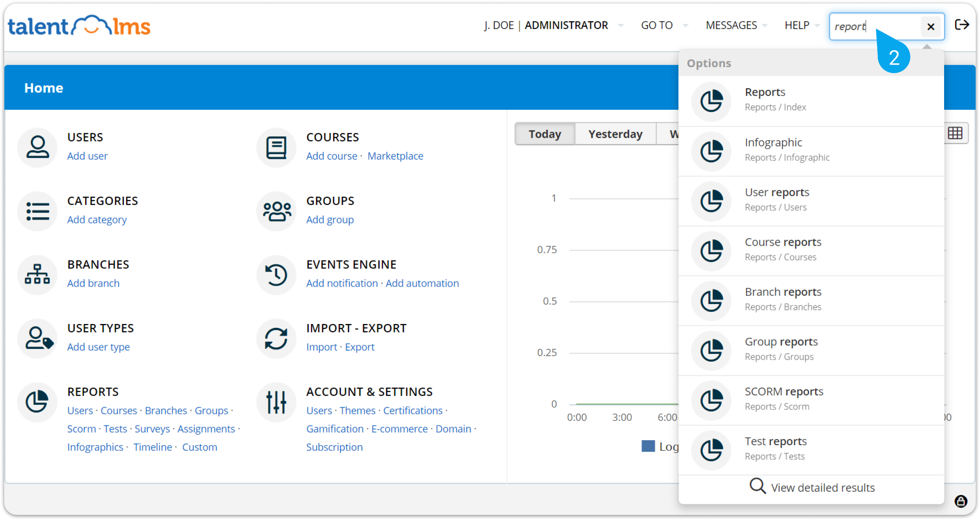This screenshot has height=520, width=980.
Task: Open the Courses book icon
Action: 277,147
